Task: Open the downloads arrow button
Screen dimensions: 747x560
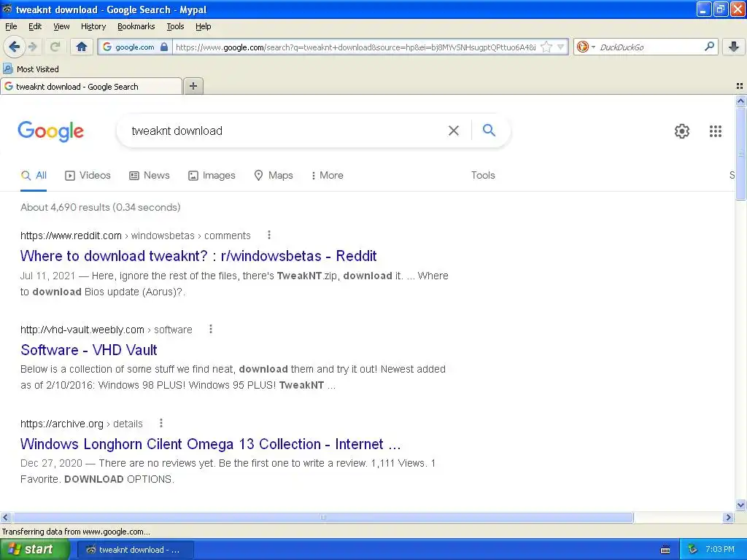Action: pos(734,47)
